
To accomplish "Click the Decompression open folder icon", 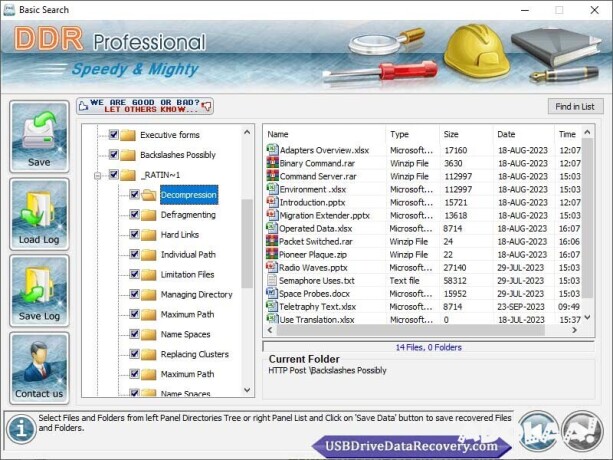I will coord(149,195).
